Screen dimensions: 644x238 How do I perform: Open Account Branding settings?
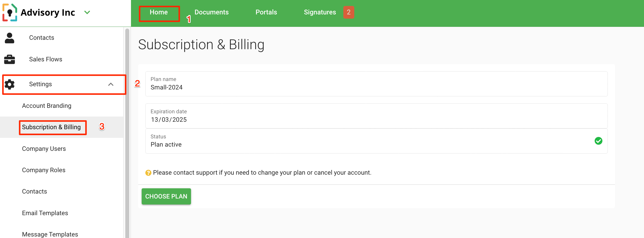tap(47, 106)
